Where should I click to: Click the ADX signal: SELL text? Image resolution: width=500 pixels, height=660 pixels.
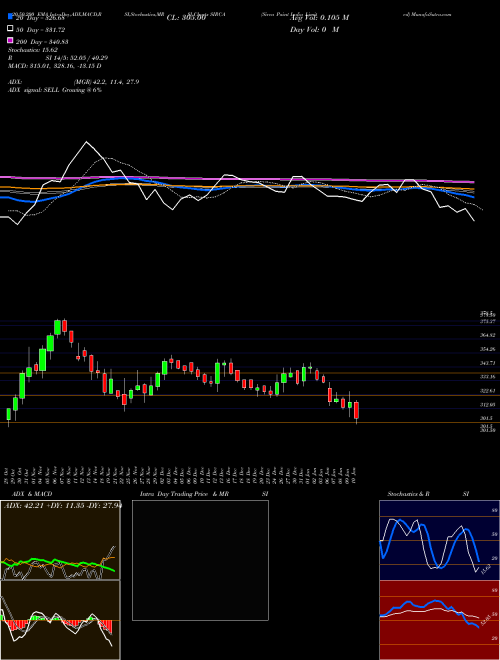[55, 90]
